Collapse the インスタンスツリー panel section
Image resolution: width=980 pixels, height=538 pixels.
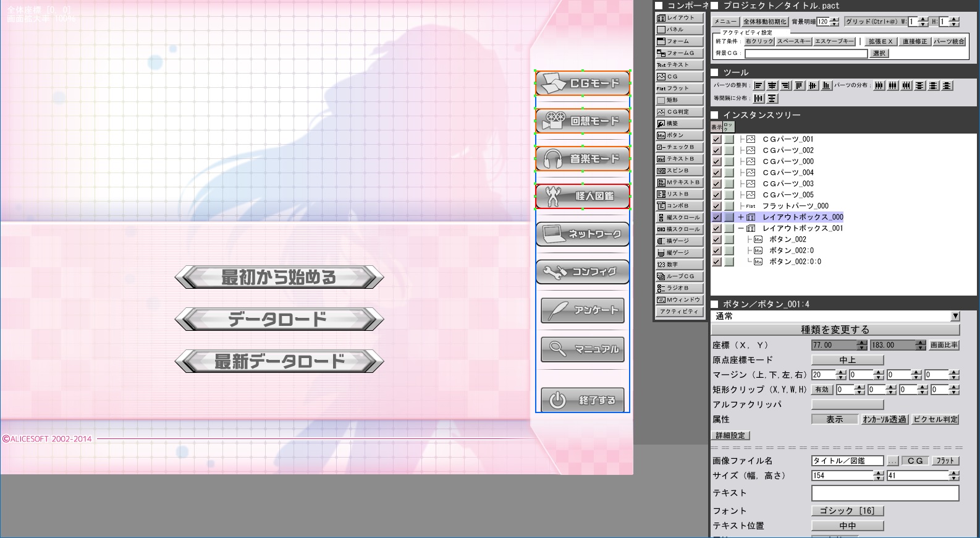tap(714, 115)
